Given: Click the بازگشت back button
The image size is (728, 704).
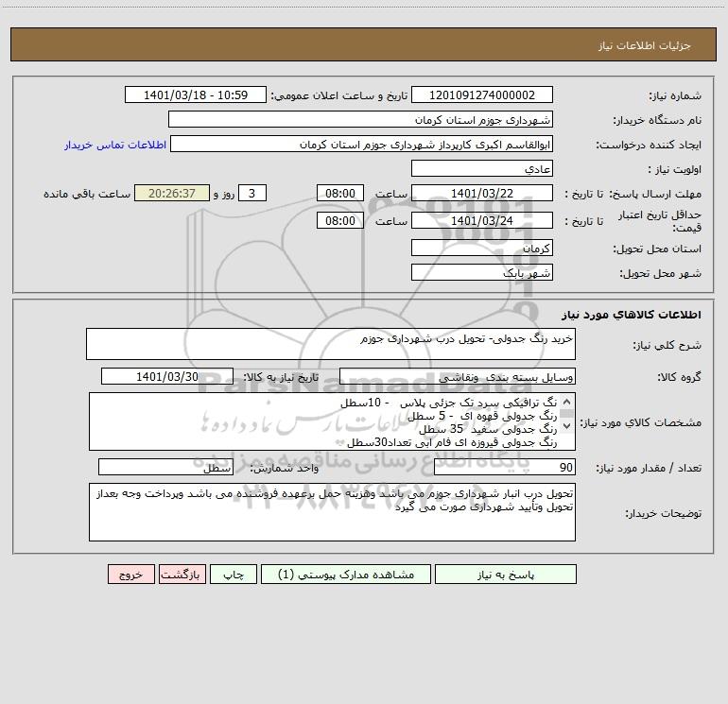Looking at the screenshot, I should click(182, 574).
